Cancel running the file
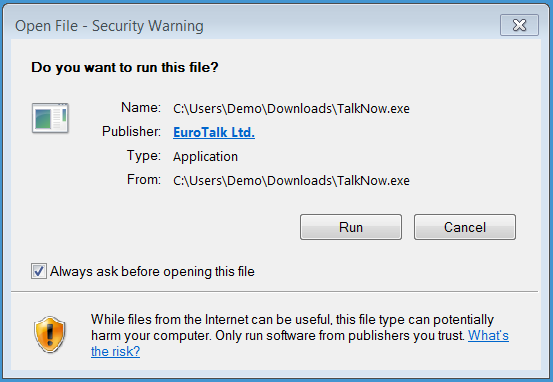 tap(464, 227)
